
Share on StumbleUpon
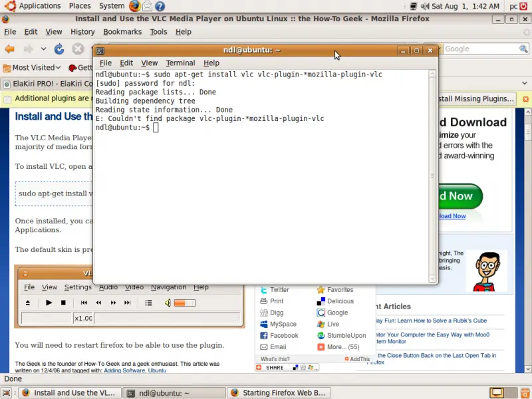[x=341, y=336]
